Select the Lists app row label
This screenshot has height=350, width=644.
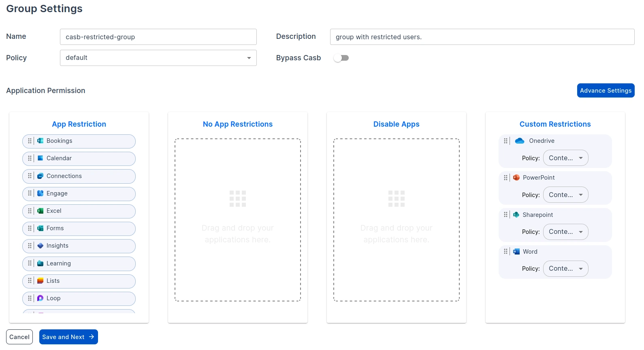(x=53, y=281)
